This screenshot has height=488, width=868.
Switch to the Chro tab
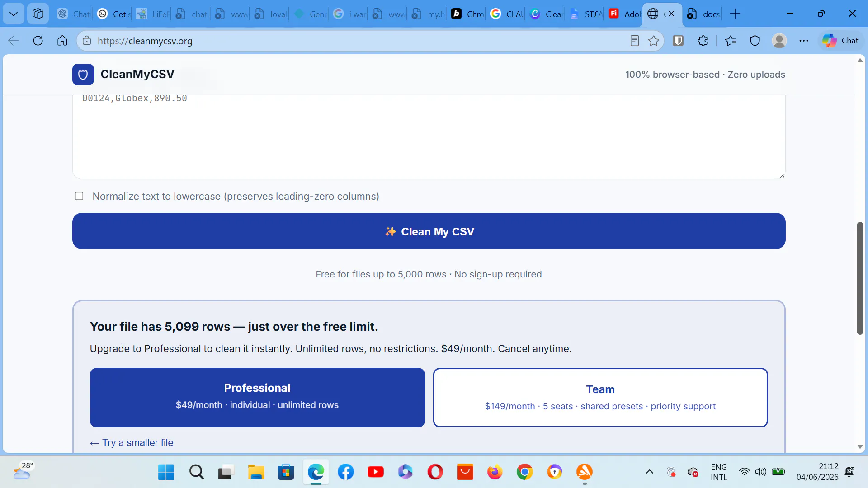click(467, 14)
